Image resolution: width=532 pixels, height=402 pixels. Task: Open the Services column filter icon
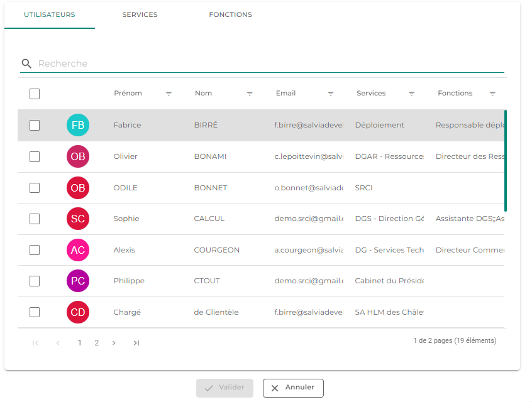(411, 94)
